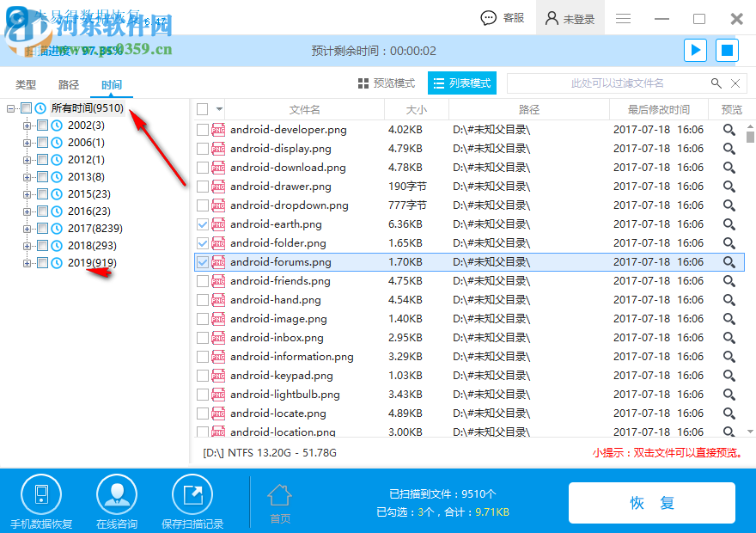Screen dimensions: 756x533
Task: Switch to the 路径 tab
Action: coord(69,84)
